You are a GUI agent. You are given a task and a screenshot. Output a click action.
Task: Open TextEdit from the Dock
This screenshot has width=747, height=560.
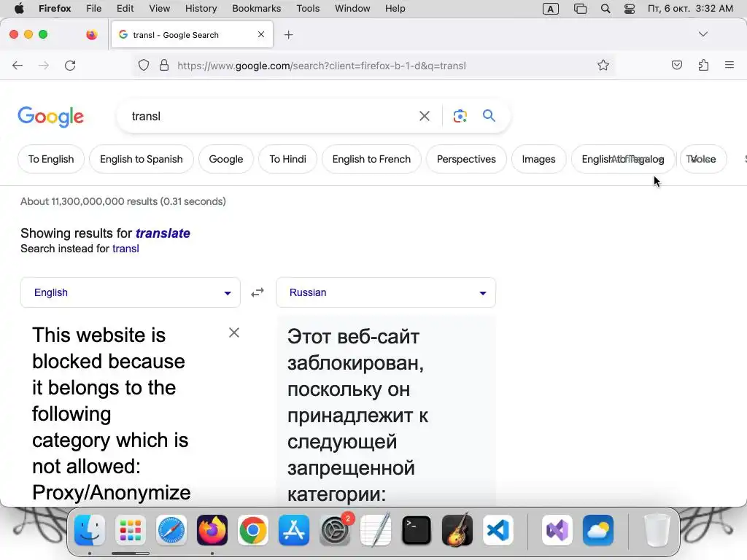click(x=376, y=530)
